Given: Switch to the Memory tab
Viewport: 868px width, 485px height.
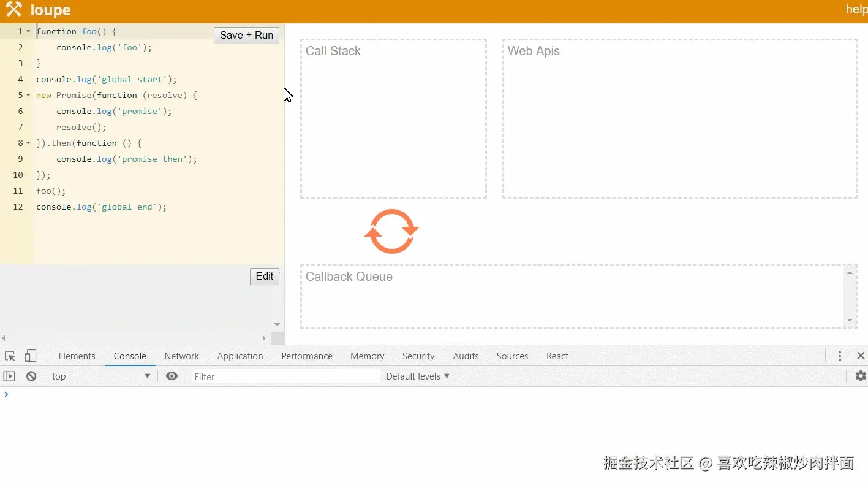Looking at the screenshot, I should pos(367,356).
